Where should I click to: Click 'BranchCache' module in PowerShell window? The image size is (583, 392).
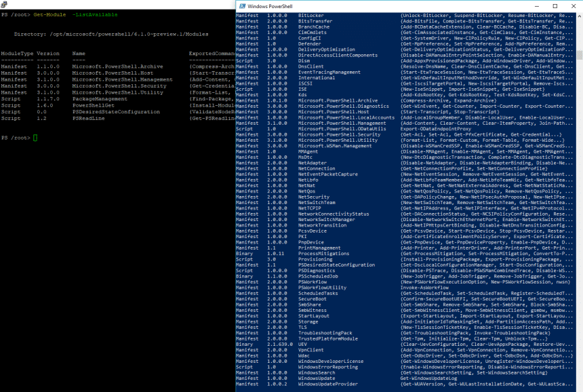314,26
